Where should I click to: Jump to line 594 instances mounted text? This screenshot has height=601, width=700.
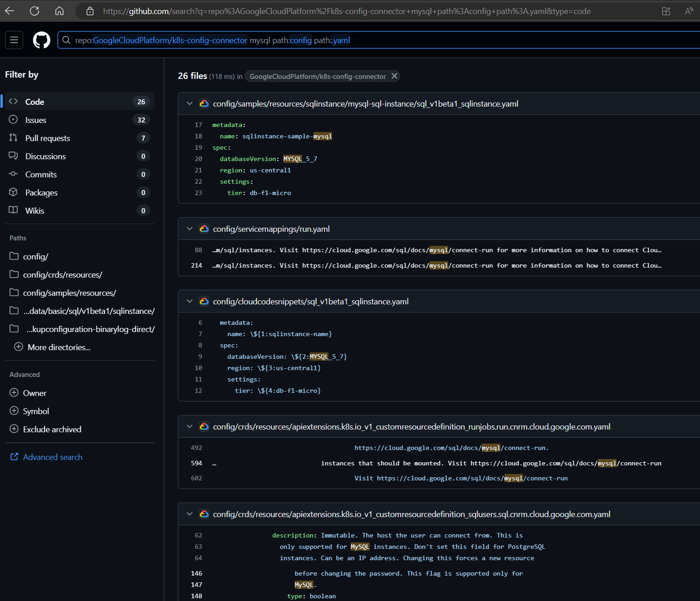click(196, 463)
